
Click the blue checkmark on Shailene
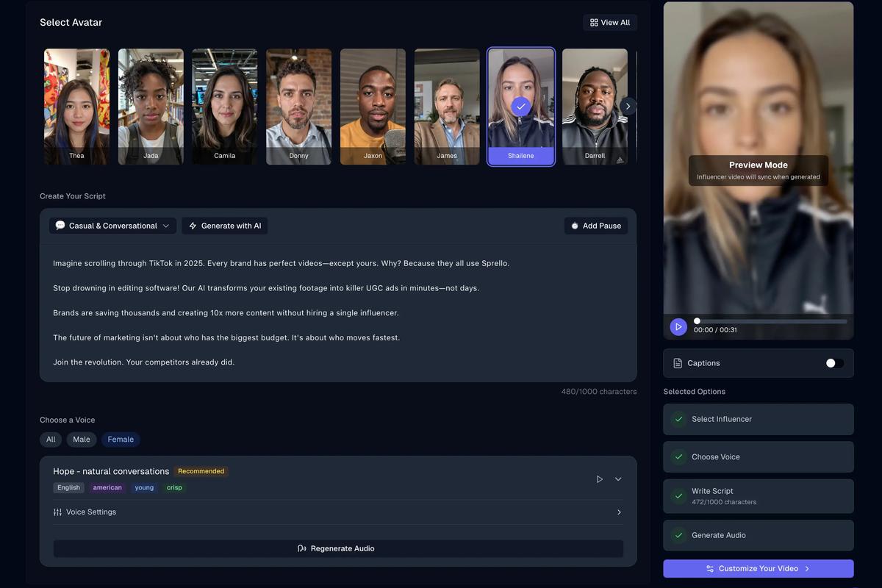click(x=521, y=107)
